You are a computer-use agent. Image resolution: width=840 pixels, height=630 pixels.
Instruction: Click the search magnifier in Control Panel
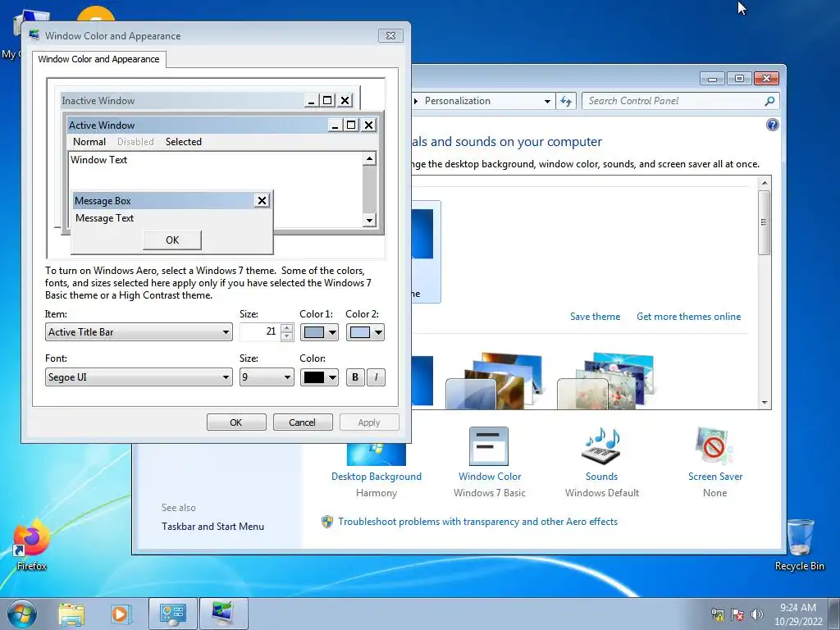769,101
